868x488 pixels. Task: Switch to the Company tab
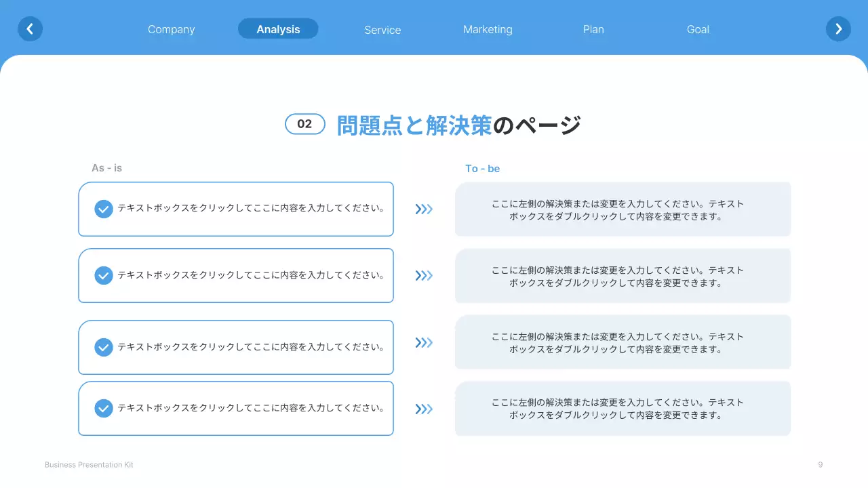171,29
